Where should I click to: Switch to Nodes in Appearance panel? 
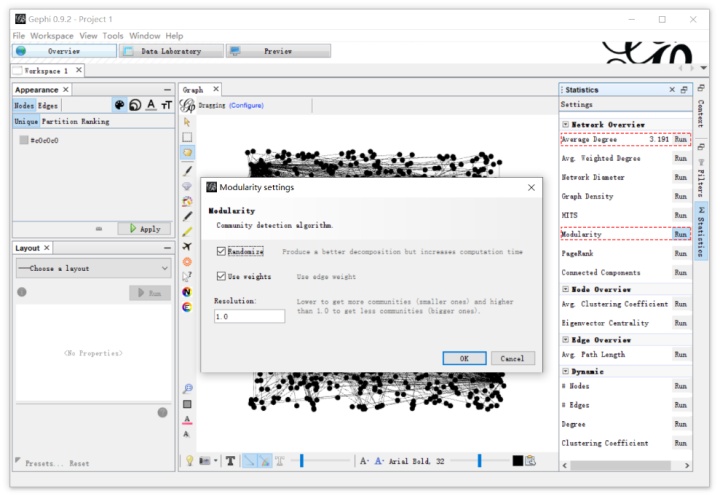[24, 106]
